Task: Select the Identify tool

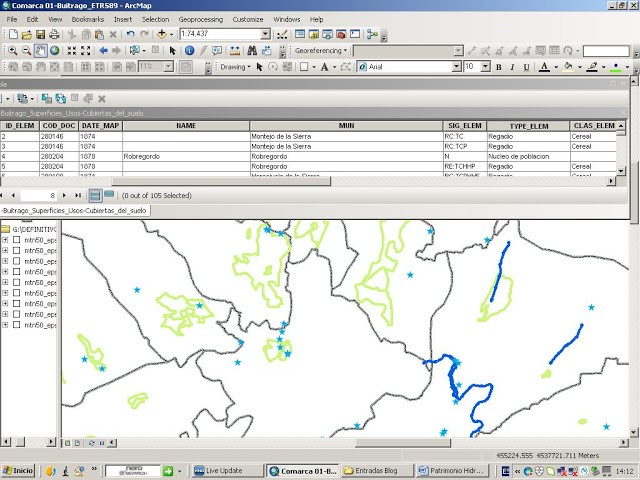Action: tap(189, 51)
